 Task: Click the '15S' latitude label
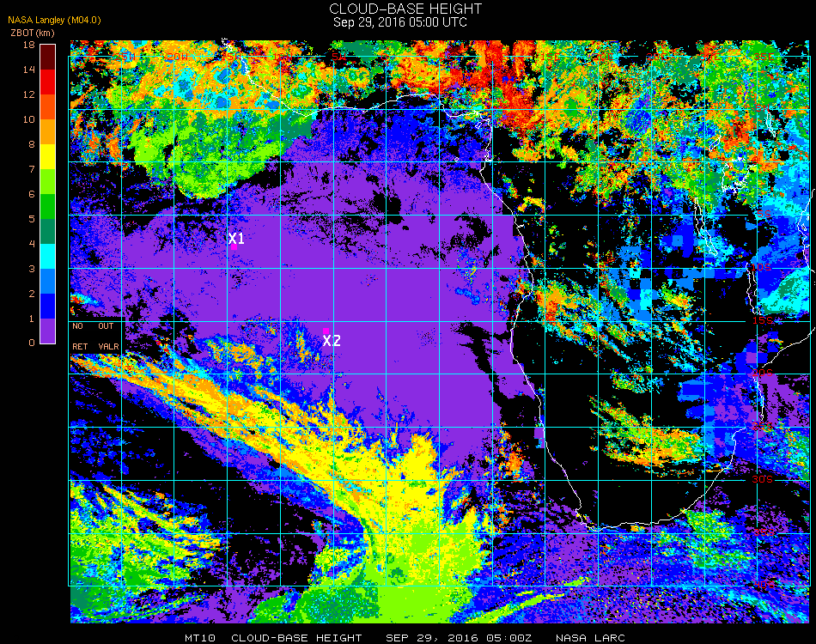763,320
